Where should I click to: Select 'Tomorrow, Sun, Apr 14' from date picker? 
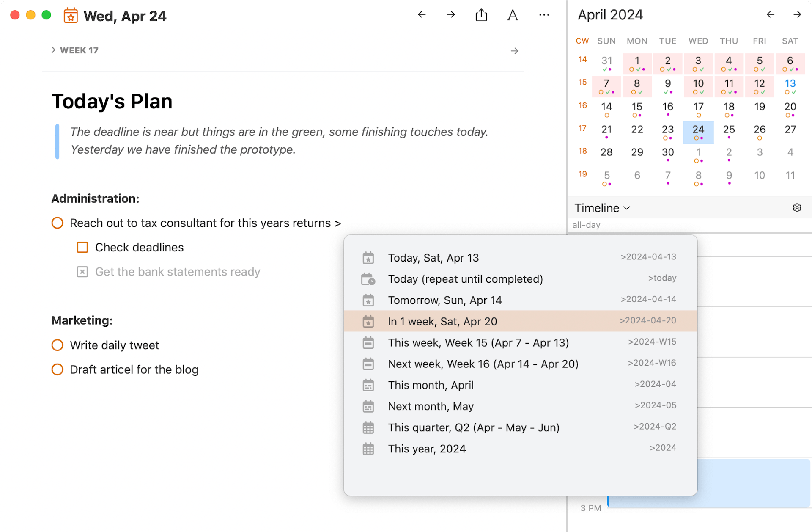pos(444,300)
